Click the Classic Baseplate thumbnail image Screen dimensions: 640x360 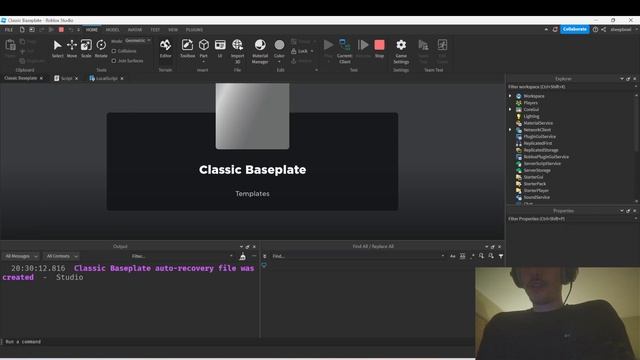point(252,116)
